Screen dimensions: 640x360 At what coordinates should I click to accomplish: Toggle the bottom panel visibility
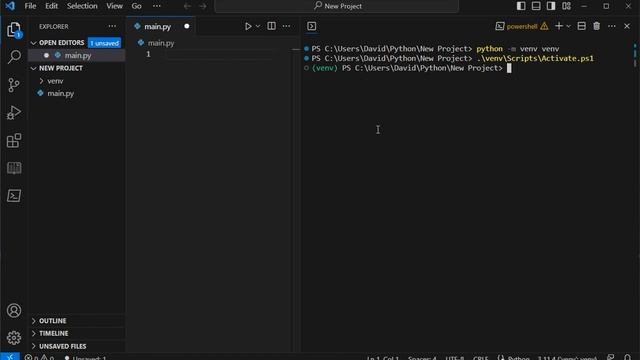pyautogui.click(x=536, y=6)
